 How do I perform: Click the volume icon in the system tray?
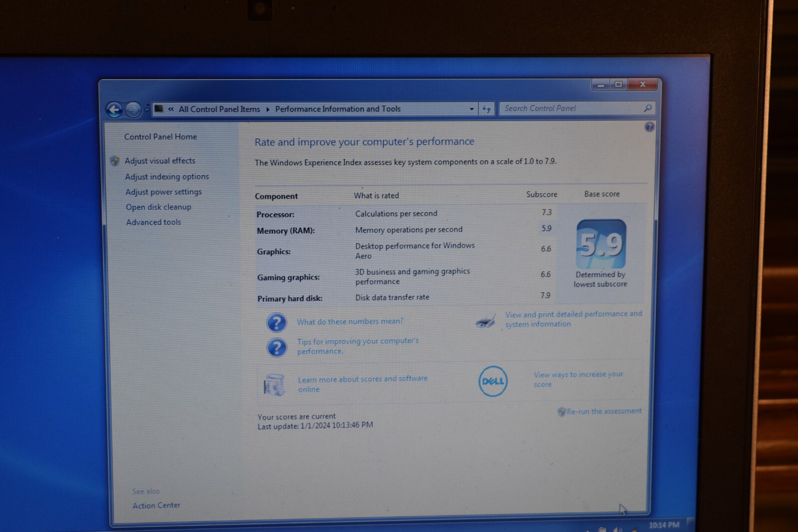pos(617,529)
